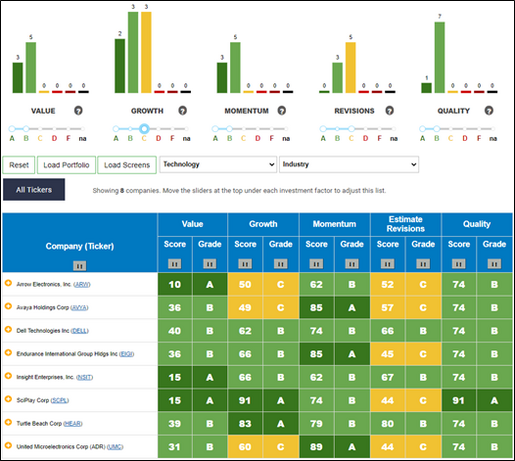The height and width of the screenshot is (461, 515).
Task: Set the Value slider to grade D
Action: pyautogui.click(x=54, y=129)
